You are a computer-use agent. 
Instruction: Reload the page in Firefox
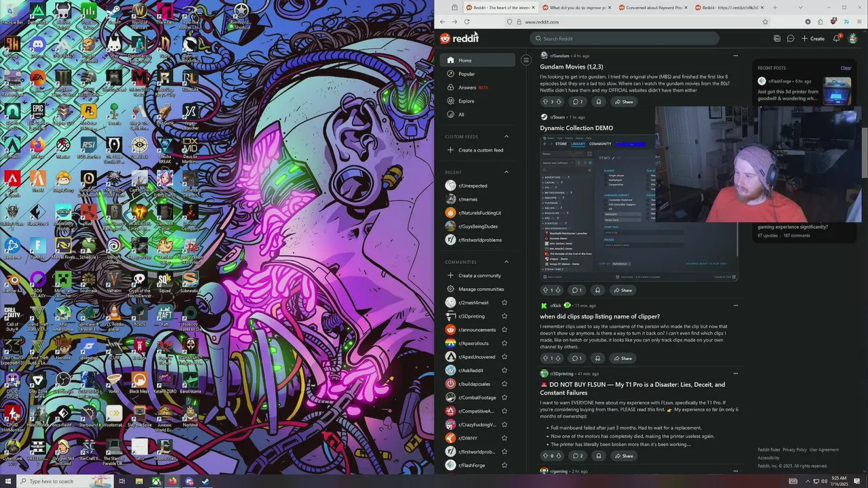point(467,22)
